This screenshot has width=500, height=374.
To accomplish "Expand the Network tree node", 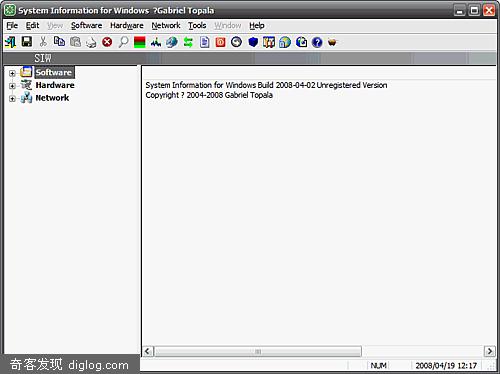I will click(12, 99).
